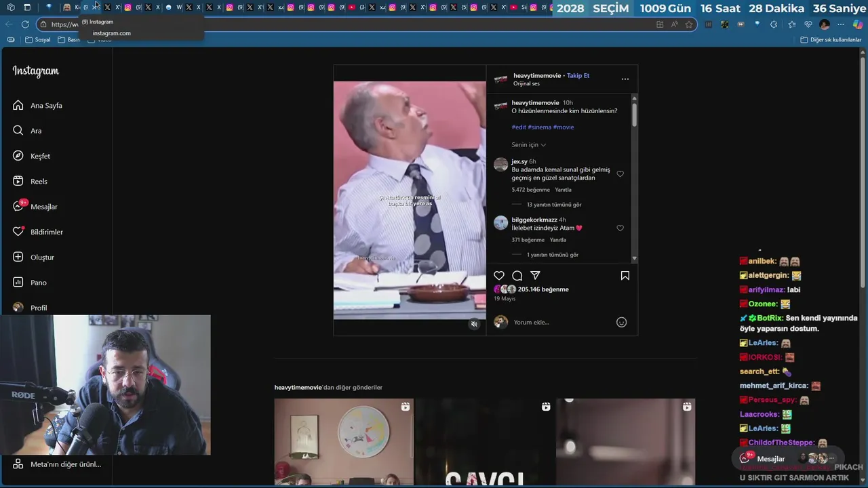Click the Yorum ekle comment field

pos(561,323)
